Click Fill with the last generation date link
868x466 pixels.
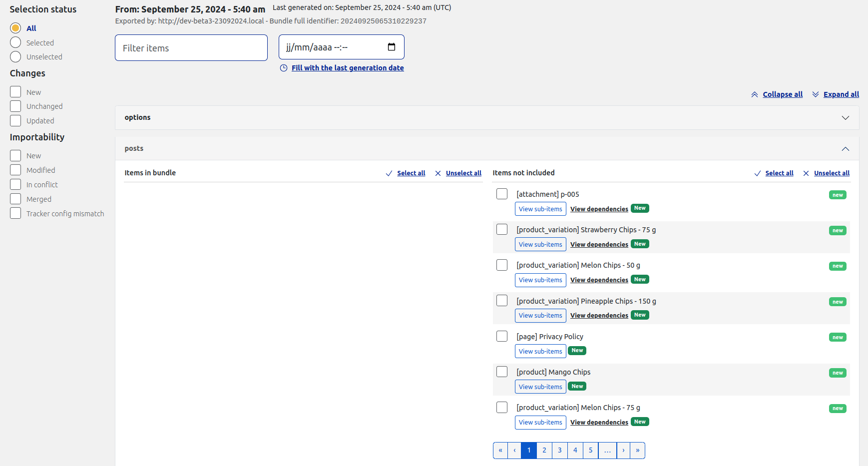tap(348, 68)
